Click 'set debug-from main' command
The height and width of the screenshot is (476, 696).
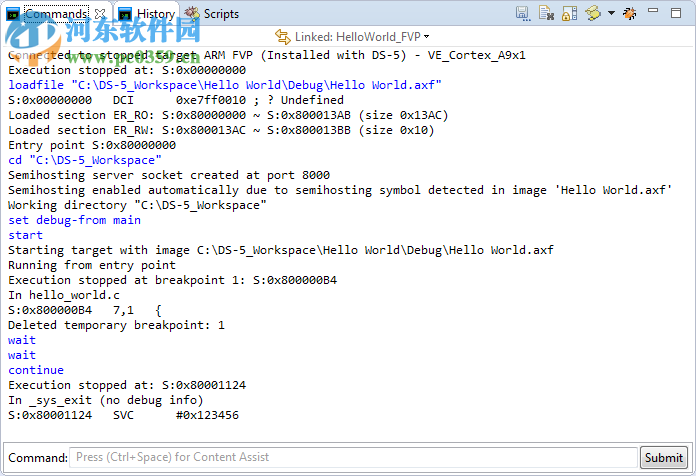[x=75, y=220]
